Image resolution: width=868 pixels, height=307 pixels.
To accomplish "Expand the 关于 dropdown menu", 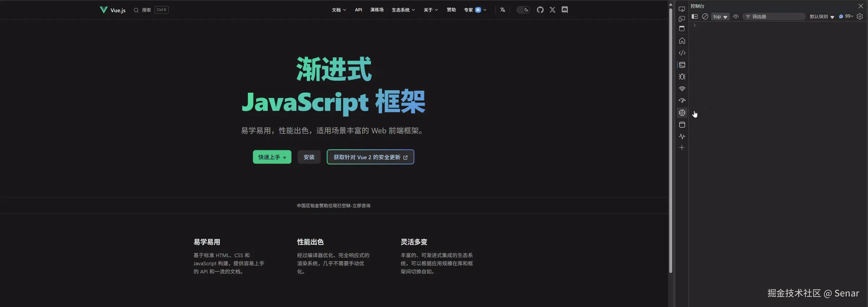I will (431, 10).
